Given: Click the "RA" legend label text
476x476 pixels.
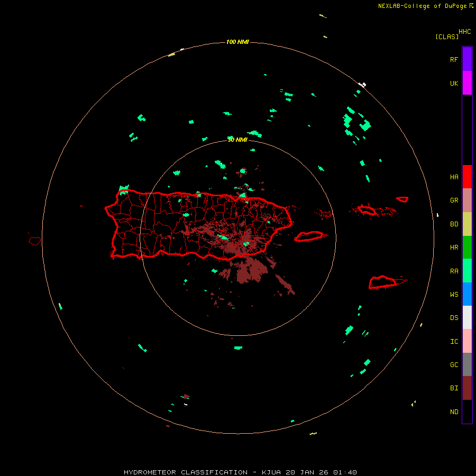Looking at the screenshot, I should 454,271.
